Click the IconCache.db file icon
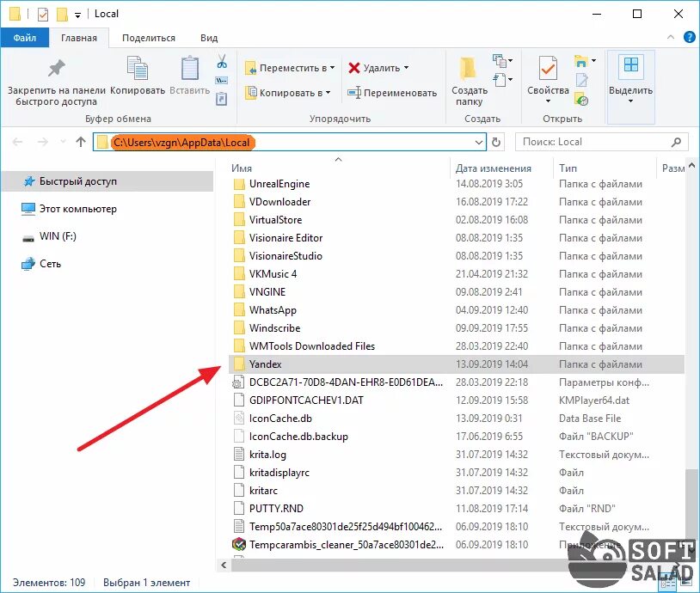700x593 pixels. coord(239,418)
